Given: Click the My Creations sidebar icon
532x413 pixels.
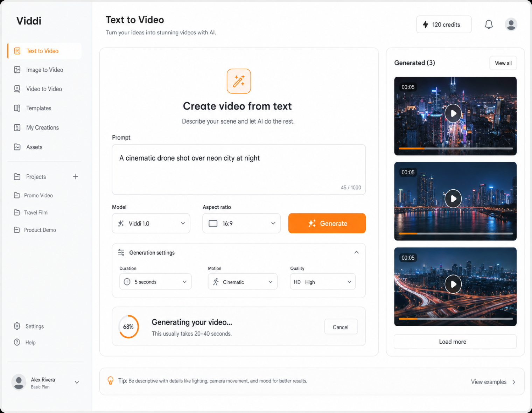Looking at the screenshot, I should point(17,127).
